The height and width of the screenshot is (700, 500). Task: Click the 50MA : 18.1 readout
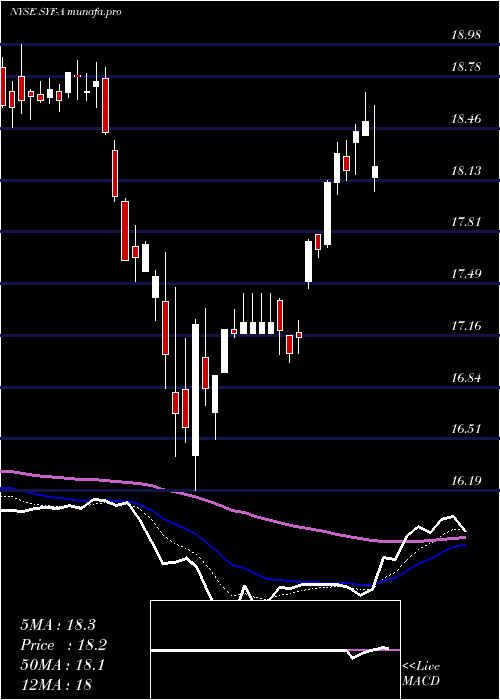[x=62, y=665]
